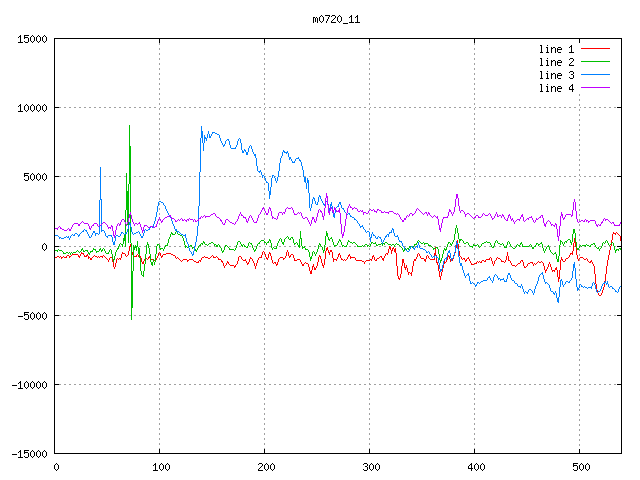This screenshot has width=640, height=480.
Task: Select the 400 x-axis tick label
Action: [475, 466]
